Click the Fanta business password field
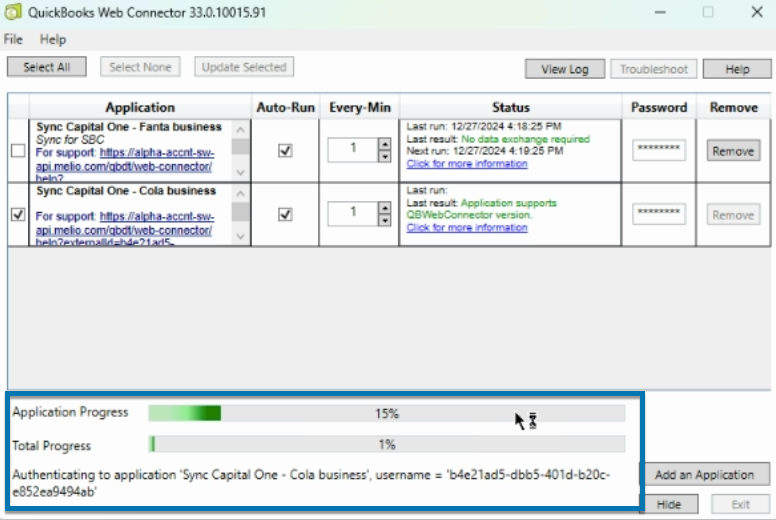The width and height of the screenshot is (776, 520). click(659, 150)
